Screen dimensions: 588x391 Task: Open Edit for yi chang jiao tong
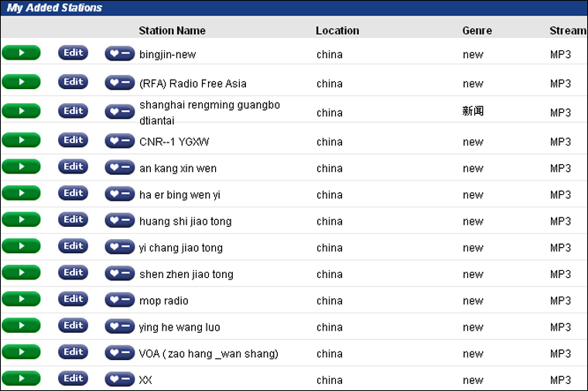click(x=73, y=246)
